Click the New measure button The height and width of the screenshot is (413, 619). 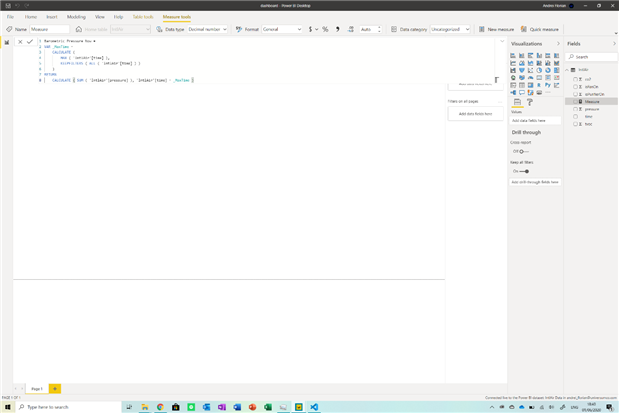[x=496, y=30]
